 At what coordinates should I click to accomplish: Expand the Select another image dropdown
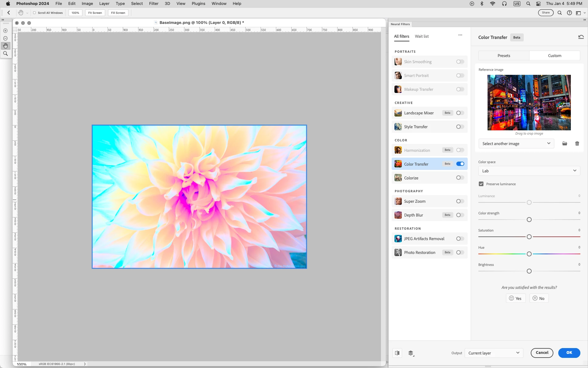(516, 144)
